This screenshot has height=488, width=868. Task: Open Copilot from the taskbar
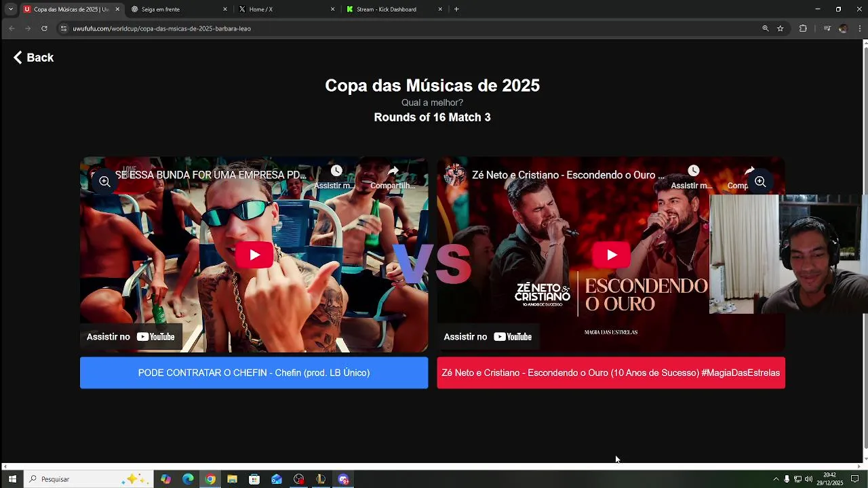pos(165,479)
